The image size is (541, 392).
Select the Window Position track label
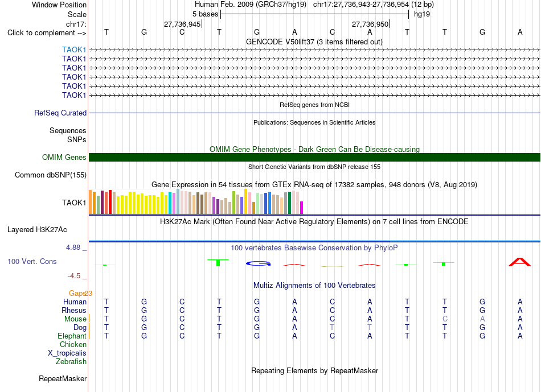coord(59,5)
